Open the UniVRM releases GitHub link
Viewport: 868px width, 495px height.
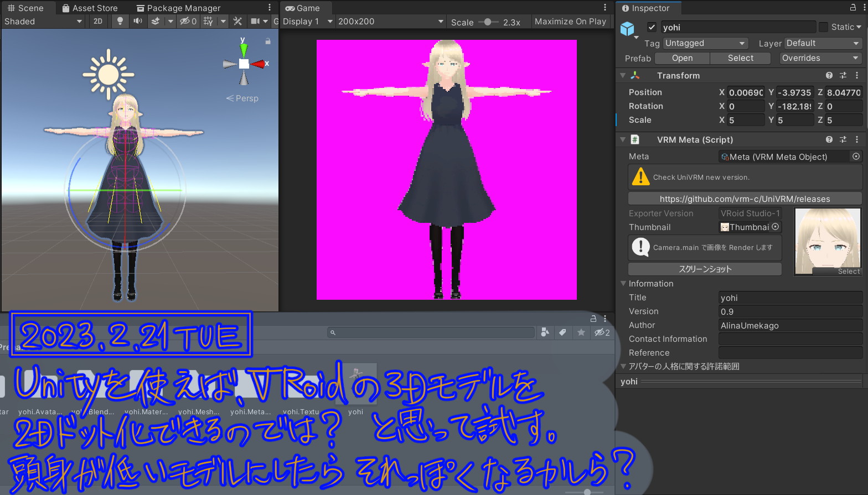(745, 199)
